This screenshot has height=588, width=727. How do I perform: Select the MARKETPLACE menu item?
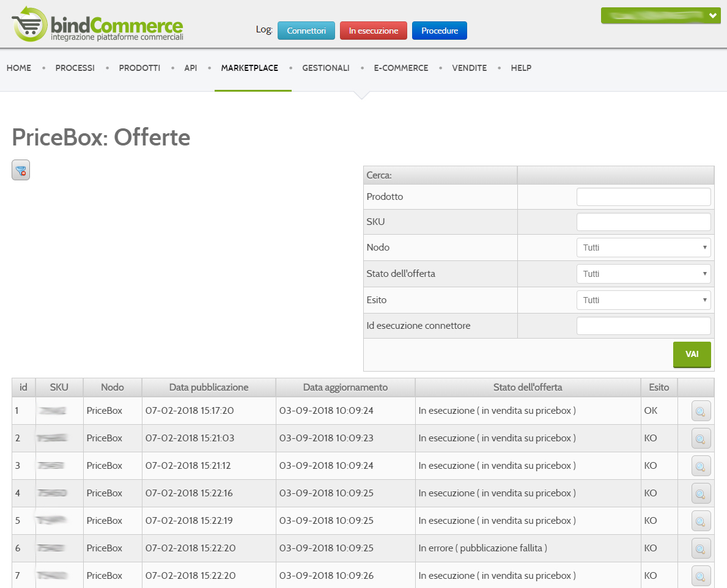(249, 68)
